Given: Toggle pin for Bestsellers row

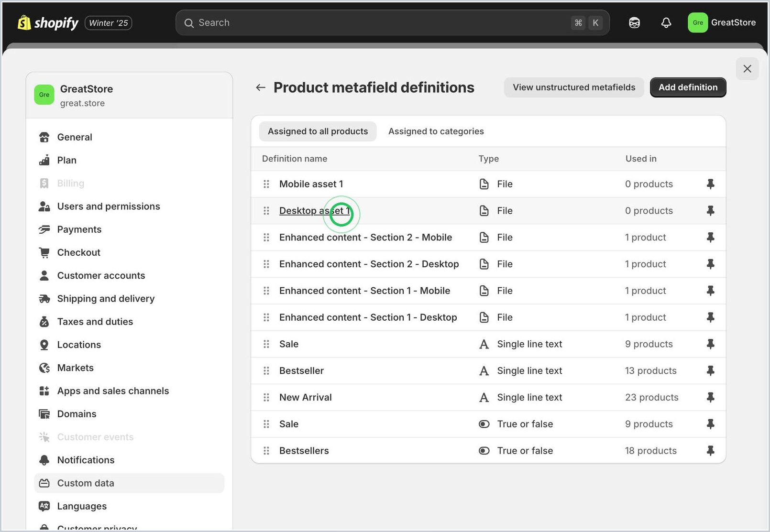Looking at the screenshot, I should coord(710,451).
